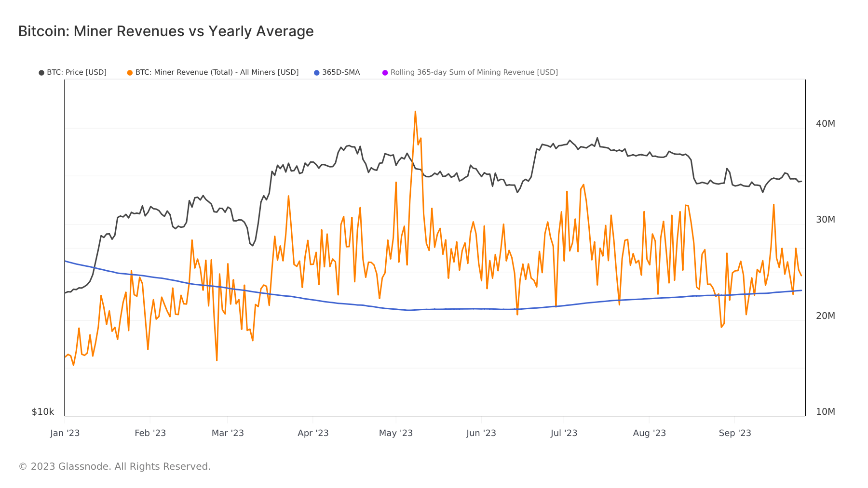Toggle the BTC: Price [USD] legend entry
Viewport: 868px width, 488px height.
[x=73, y=72]
